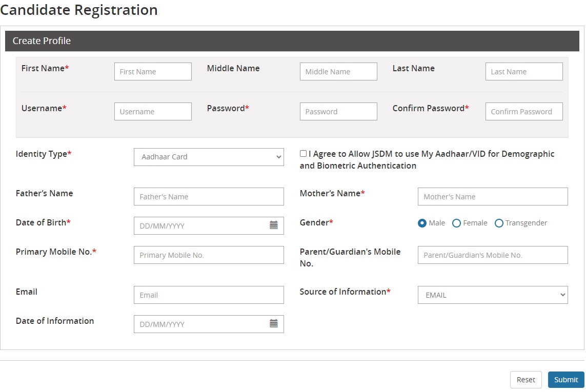Select the Female gender option
Screen dimensions: 586x392
(456, 223)
